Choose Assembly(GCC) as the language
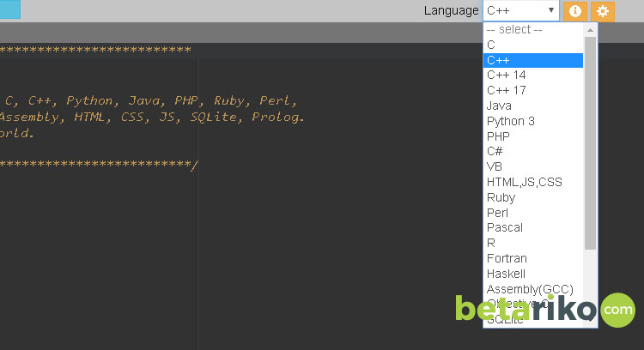This screenshot has height=350, width=644. 533,289
